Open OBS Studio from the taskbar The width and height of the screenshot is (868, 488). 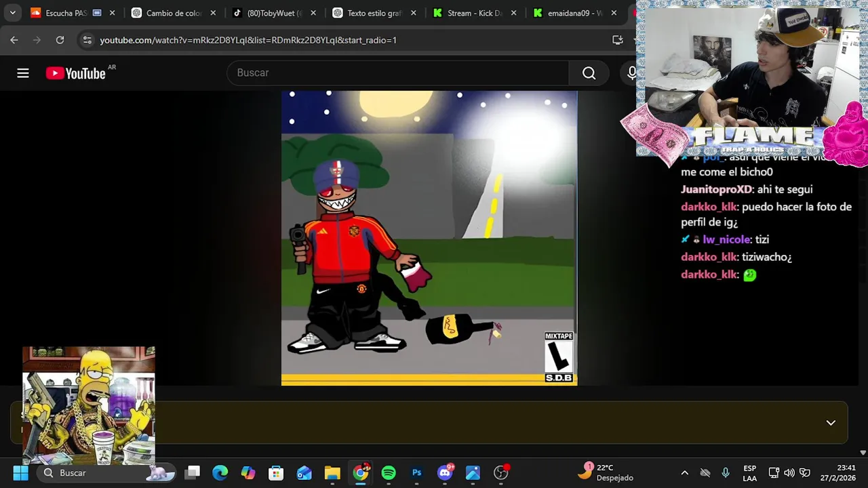click(x=501, y=472)
